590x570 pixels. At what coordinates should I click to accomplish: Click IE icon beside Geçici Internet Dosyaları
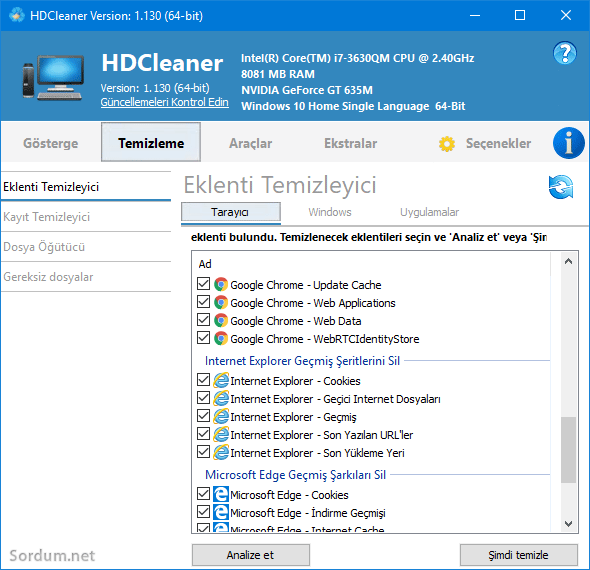tap(221, 398)
